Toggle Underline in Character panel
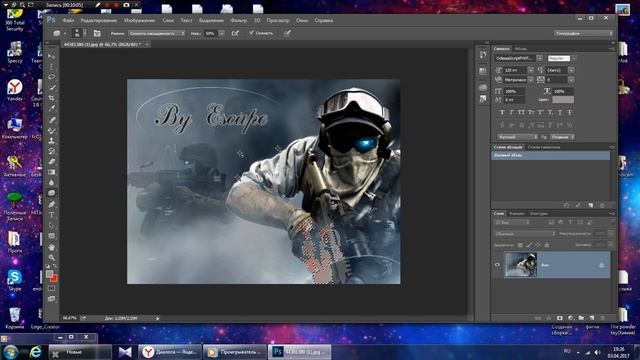The image size is (640, 360). 560,112
